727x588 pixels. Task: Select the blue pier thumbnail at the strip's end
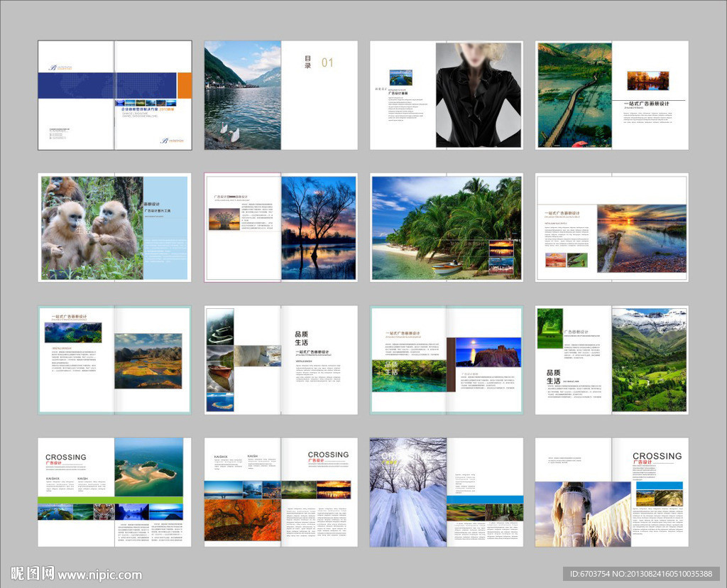166,512
